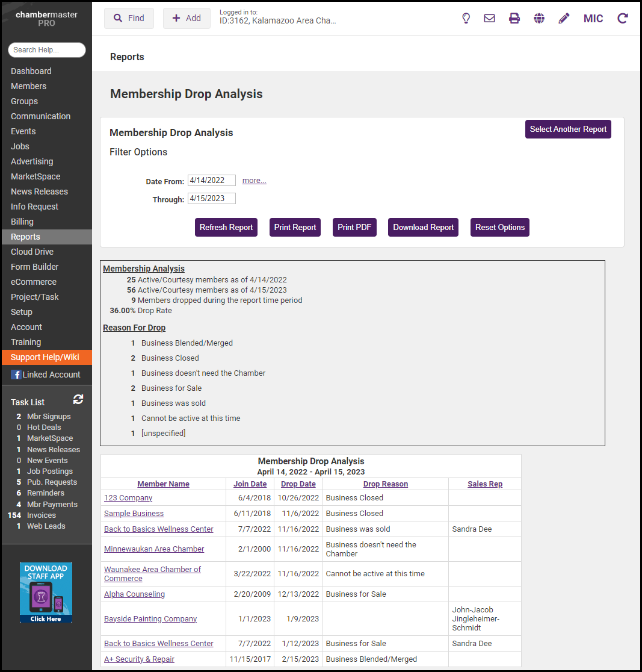Screen dimensions: 642x672
Task: Click the Download Staff App banner
Action: point(46,593)
